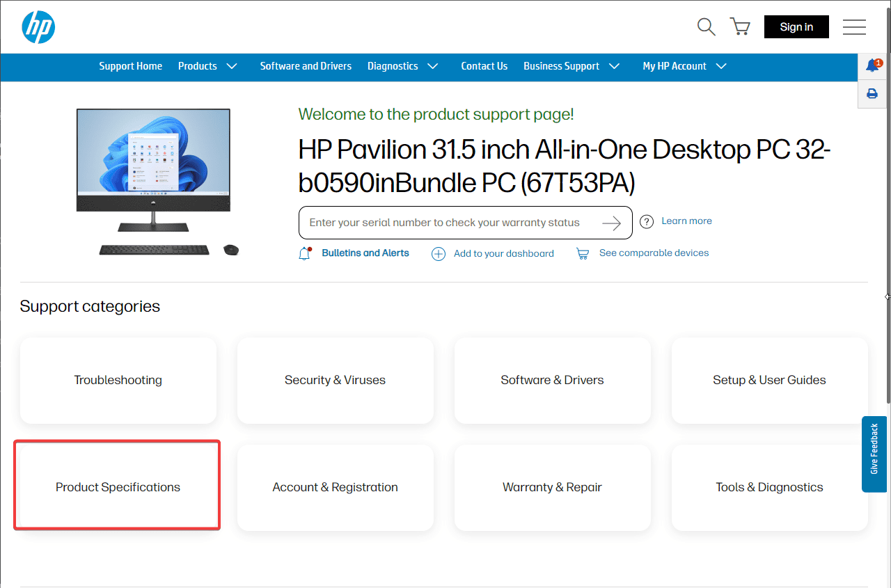Image resolution: width=891 pixels, height=588 pixels.
Task: Open the notifications bell with badge
Action: pyautogui.click(x=873, y=65)
